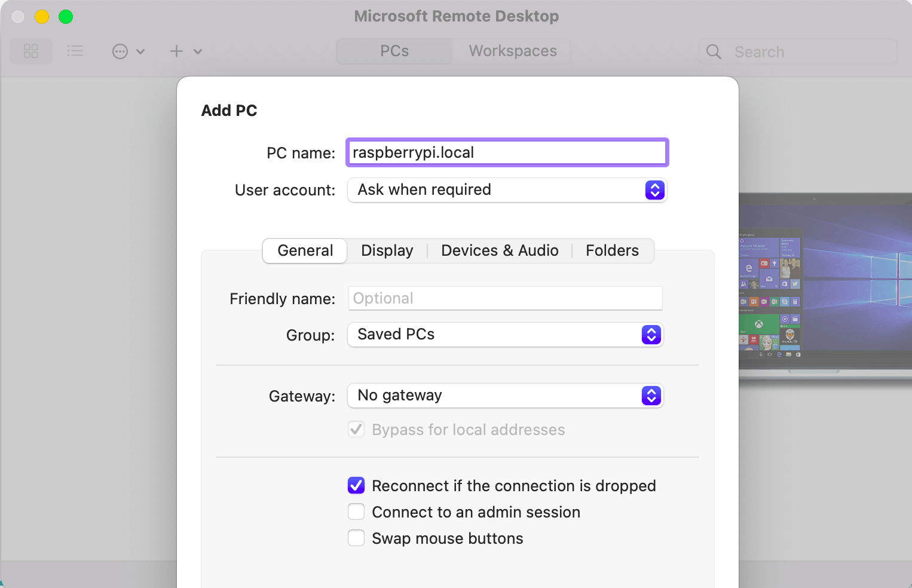Switch to grid view icon
The width and height of the screenshot is (912, 588).
pos(31,51)
